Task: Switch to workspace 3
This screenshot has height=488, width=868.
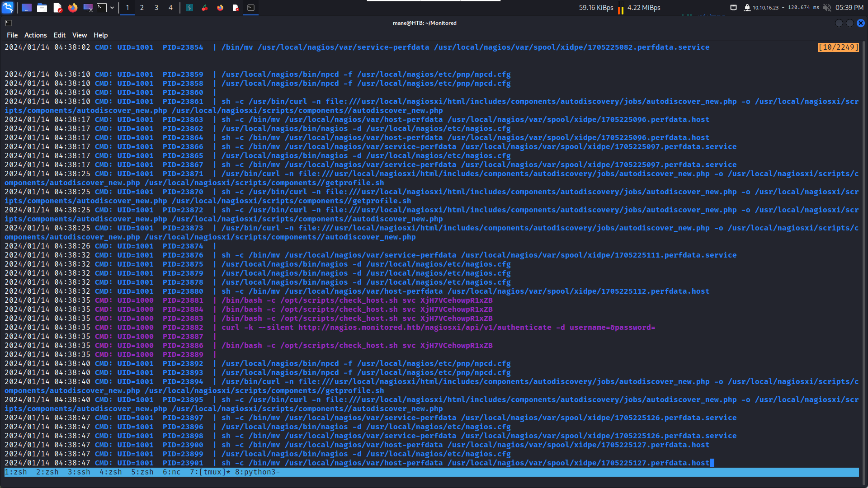Action: click(156, 8)
